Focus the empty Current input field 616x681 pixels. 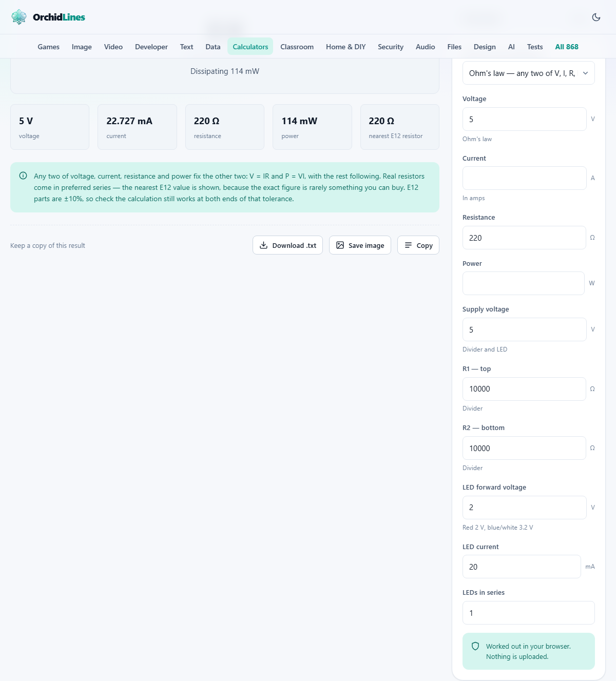(x=524, y=178)
